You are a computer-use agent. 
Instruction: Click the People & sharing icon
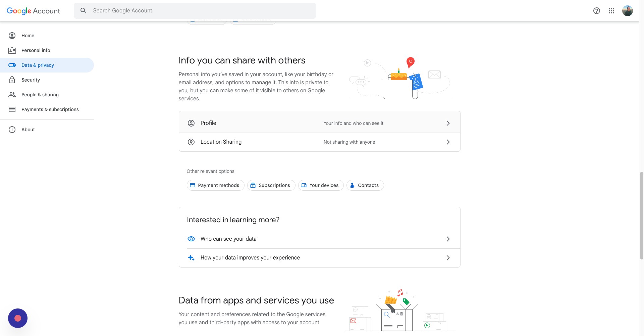point(12,95)
